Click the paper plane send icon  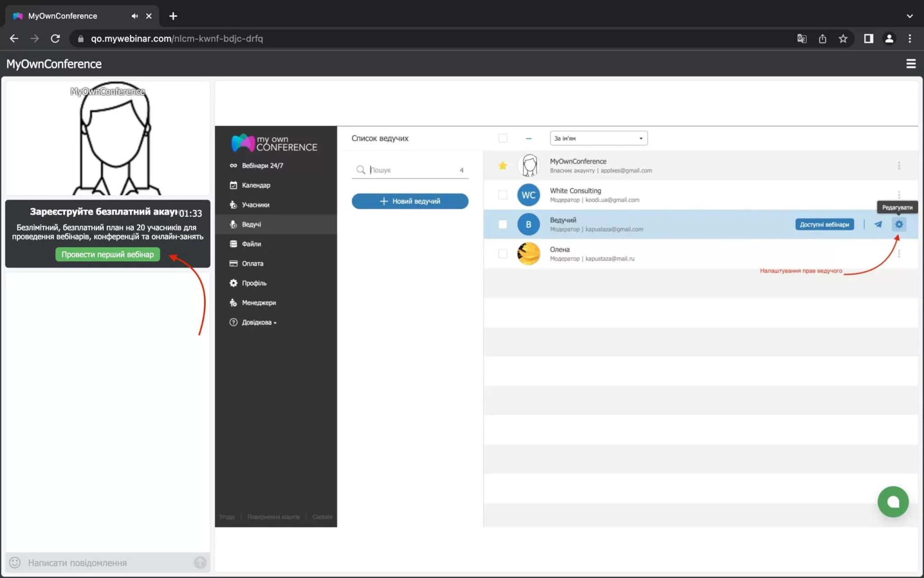click(x=878, y=224)
